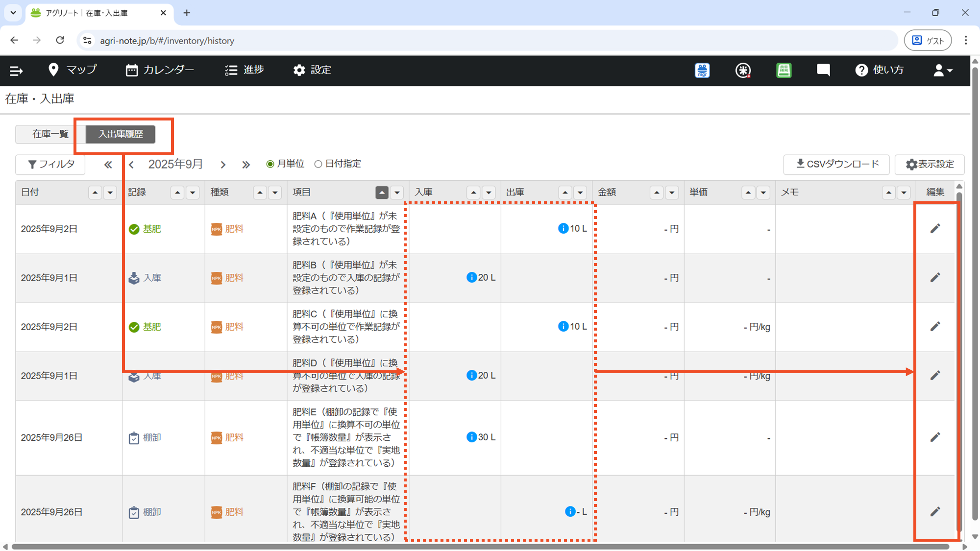Viewport: 980px width, 551px height.
Task: Reload the browser page
Action: [60, 40]
